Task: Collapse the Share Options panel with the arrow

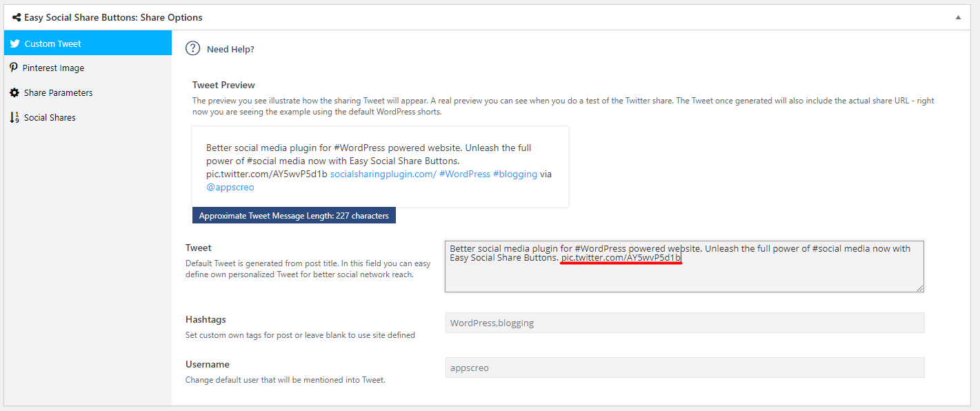Action: tap(958, 17)
